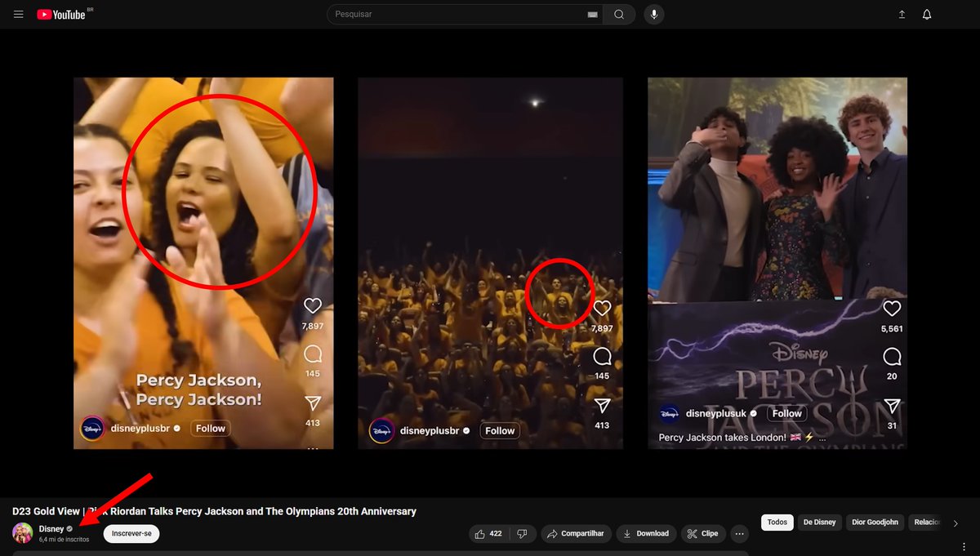Screen dimensions: 980x556
Task: Open the Disney channel name link
Action: (51, 529)
